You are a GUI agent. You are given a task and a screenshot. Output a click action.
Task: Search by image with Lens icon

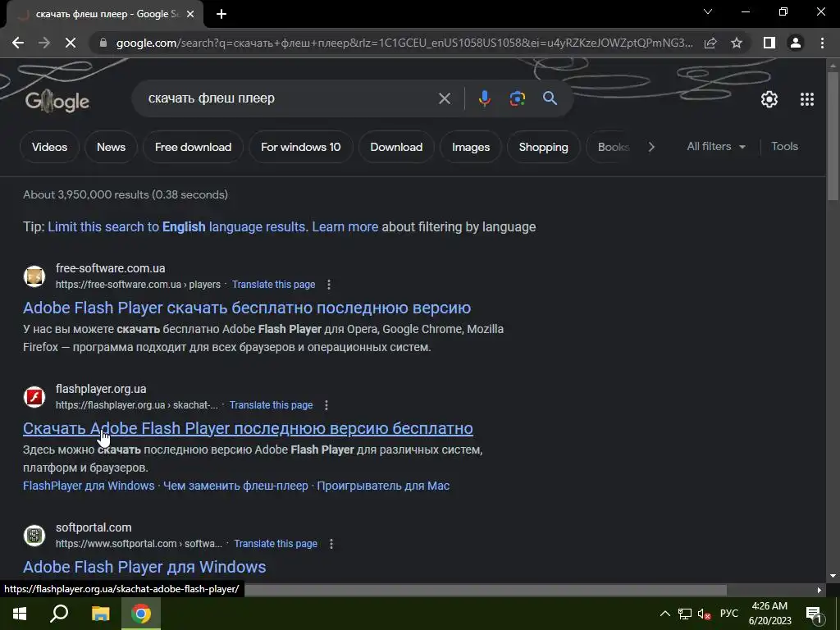pyautogui.click(x=517, y=98)
